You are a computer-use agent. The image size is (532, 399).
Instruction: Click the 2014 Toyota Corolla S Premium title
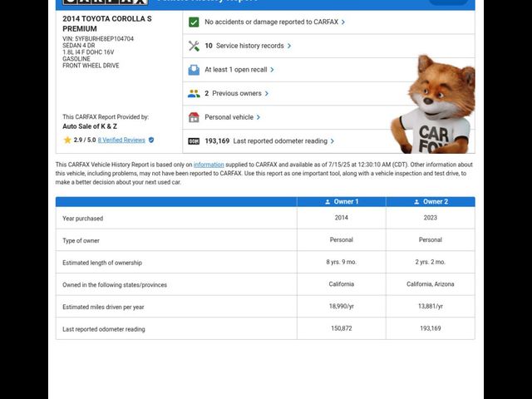107,24
